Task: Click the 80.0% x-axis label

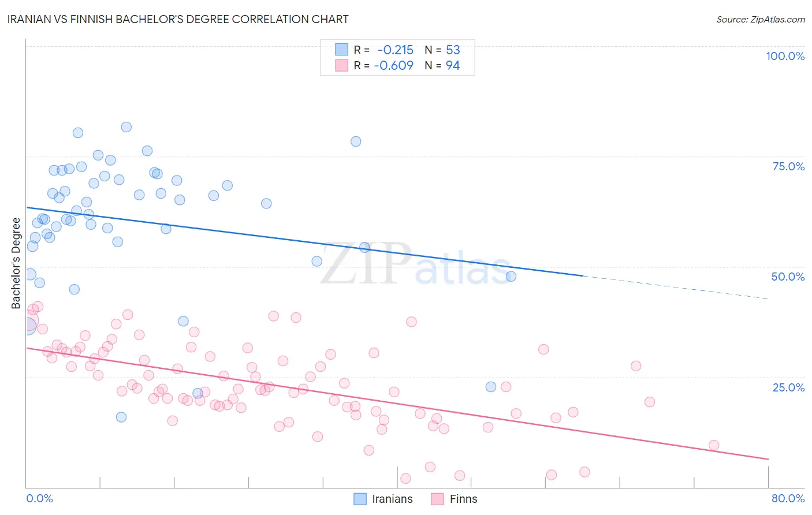Action: [x=788, y=498]
